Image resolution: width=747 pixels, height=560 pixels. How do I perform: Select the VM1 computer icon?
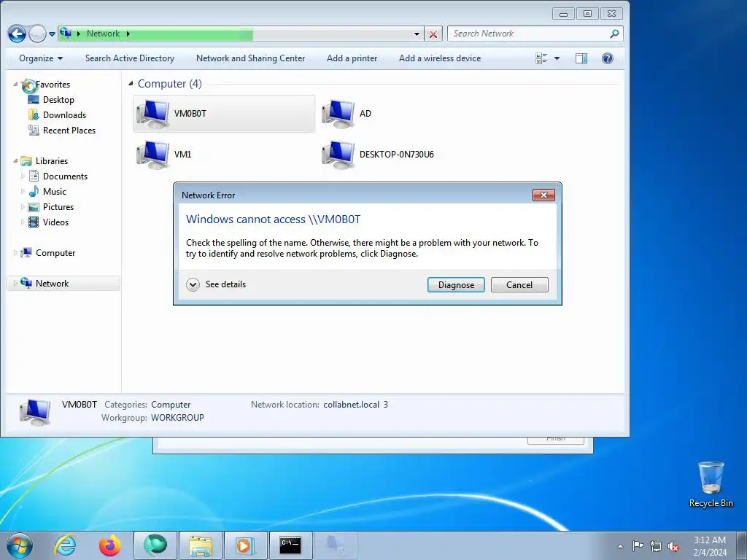pos(152,155)
